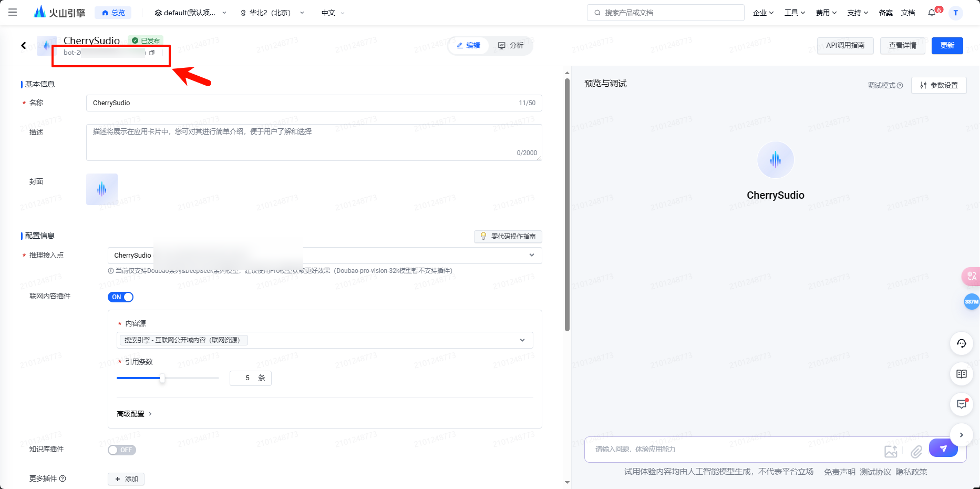Open the documentation book icon
This screenshot has width=980, height=489.
(962, 374)
